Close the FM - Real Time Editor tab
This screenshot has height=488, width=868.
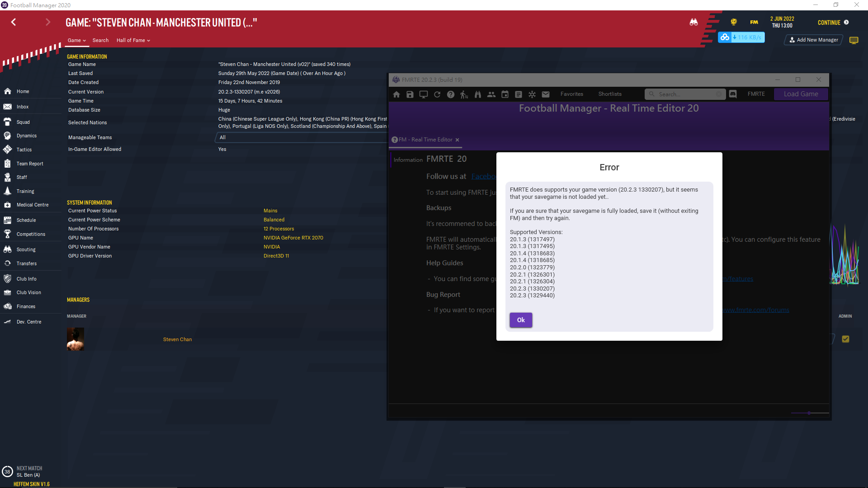(457, 140)
